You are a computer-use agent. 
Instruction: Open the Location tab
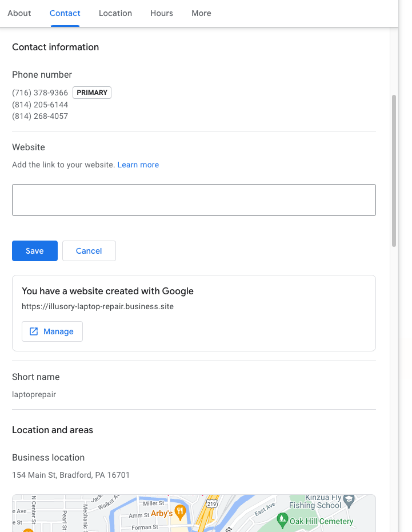point(115,13)
